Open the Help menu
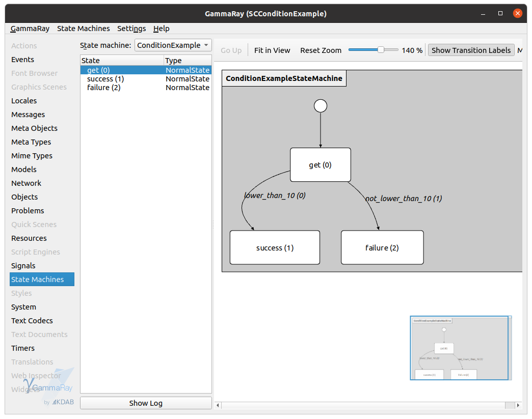 click(161, 29)
